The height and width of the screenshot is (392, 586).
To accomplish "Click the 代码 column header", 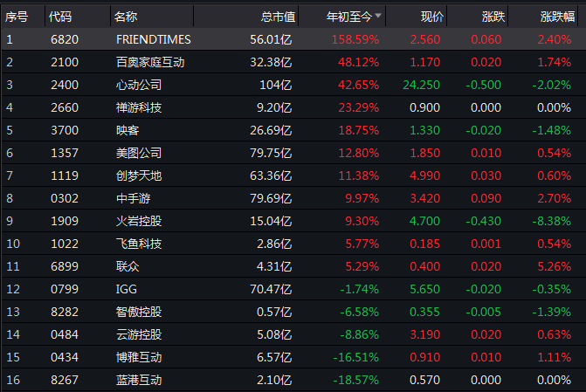I will point(61,17).
